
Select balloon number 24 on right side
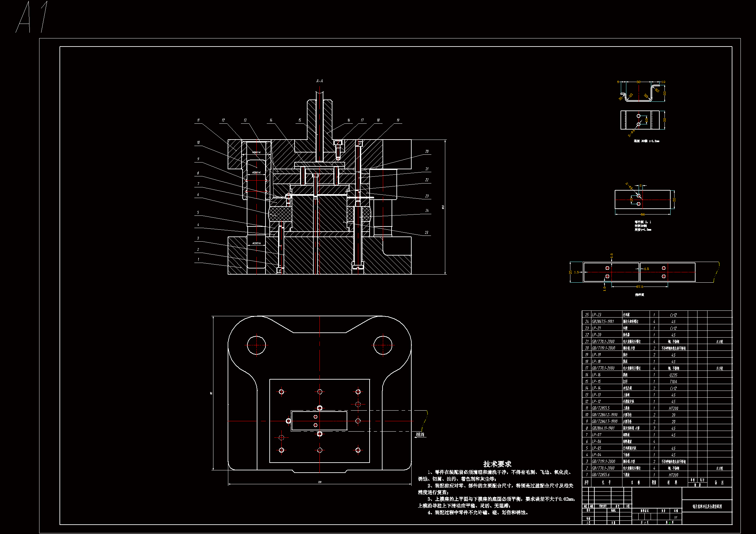click(x=427, y=211)
